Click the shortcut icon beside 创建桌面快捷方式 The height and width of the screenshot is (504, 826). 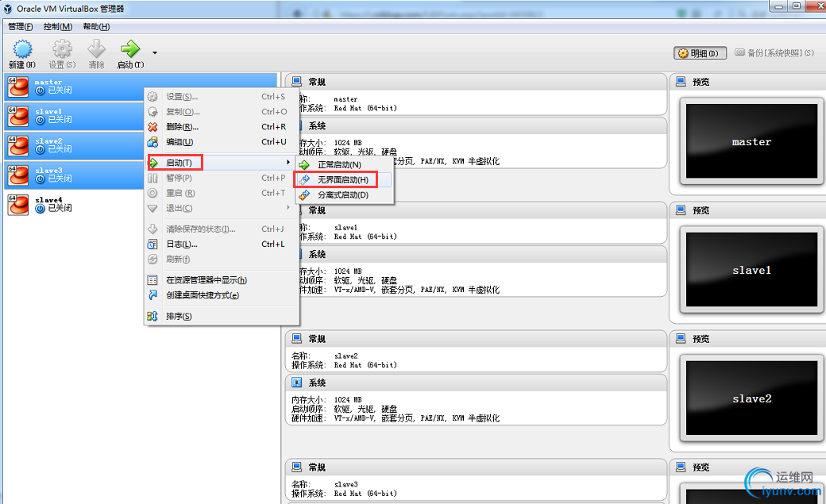click(152, 295)
